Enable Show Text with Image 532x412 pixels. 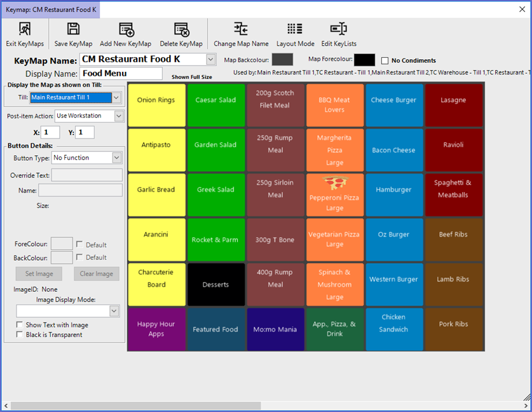20,325
